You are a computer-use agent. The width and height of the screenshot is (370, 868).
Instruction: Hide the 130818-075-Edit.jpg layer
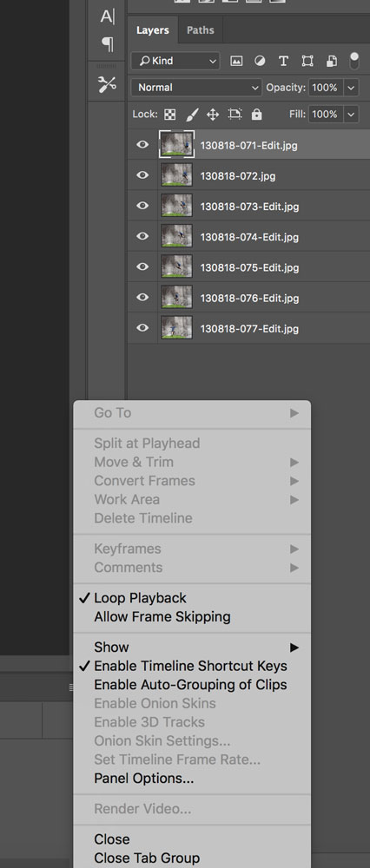click(142, 266)
